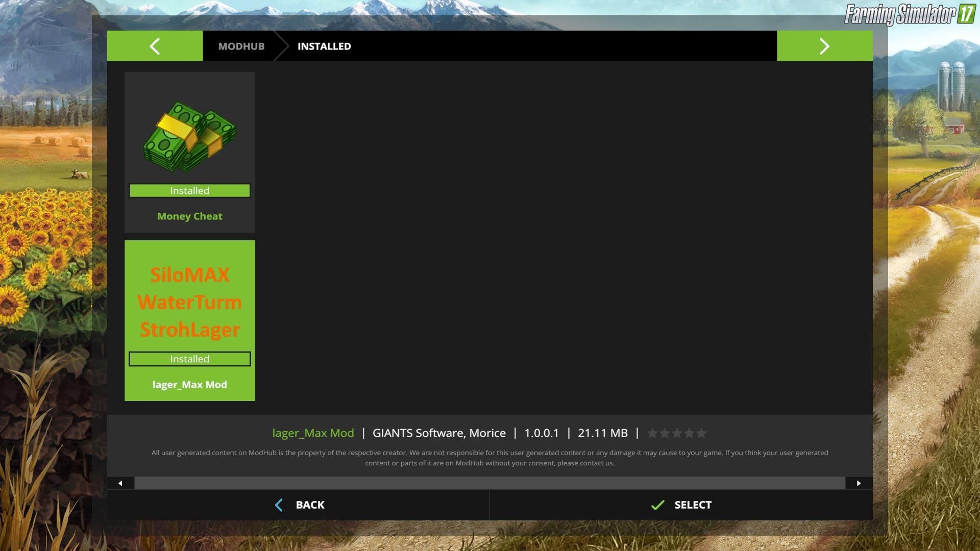Switch to the INSTALLED tab
980x551 pixels.
[x=325, y=46]
